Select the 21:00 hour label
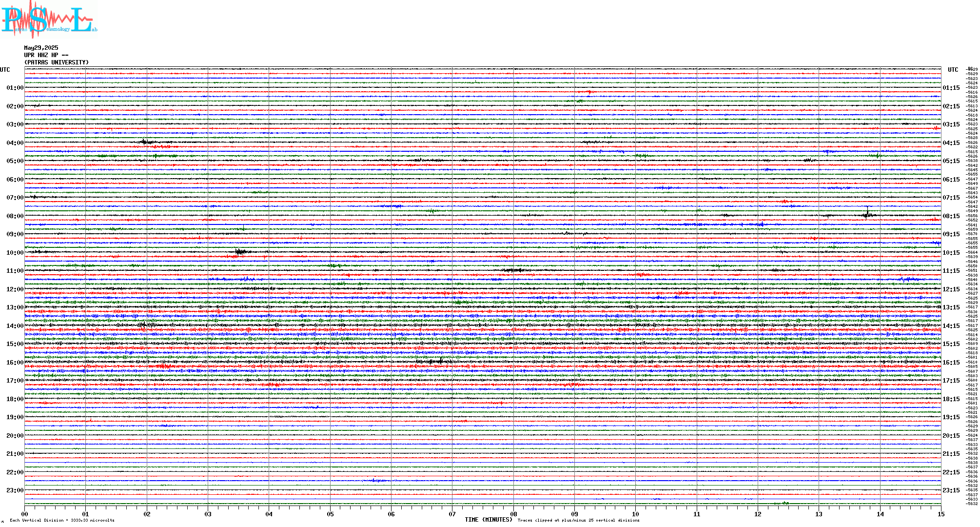The image size is (980, 527). click(x=15, y=454)
